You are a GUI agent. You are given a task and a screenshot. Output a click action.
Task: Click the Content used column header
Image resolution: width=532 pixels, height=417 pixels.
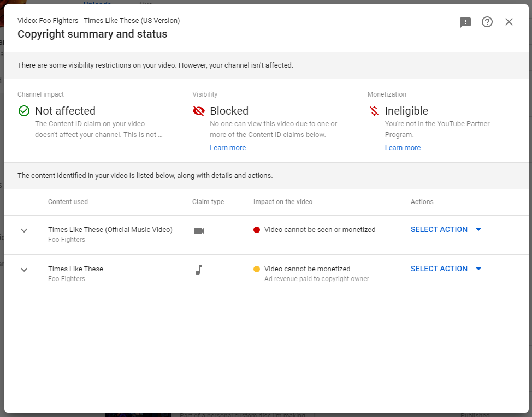[68, 202]
